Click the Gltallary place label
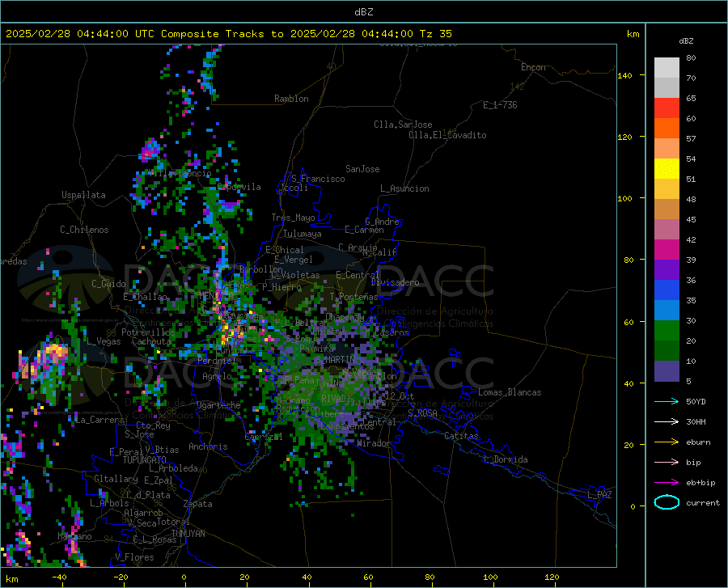This screenshot has height=588, width=728. click(116, 479)
